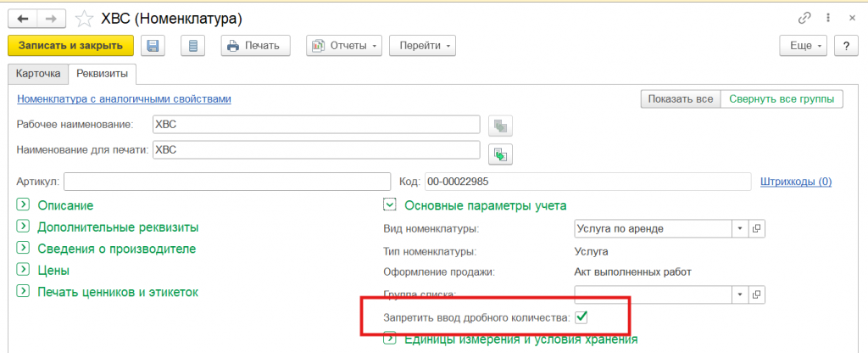The width and height of the screenshot is (868, 353).
Task: Expand the Описание group
Action: tap(23, 205)
